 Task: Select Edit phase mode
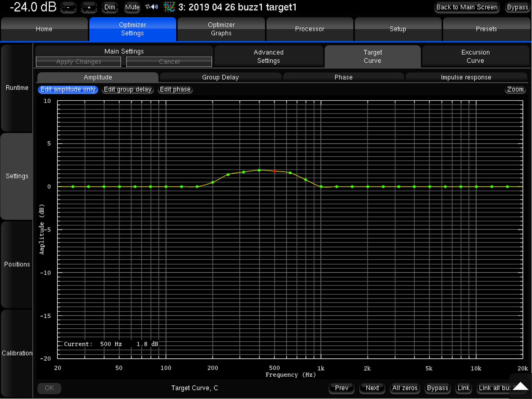click(175, 89)
